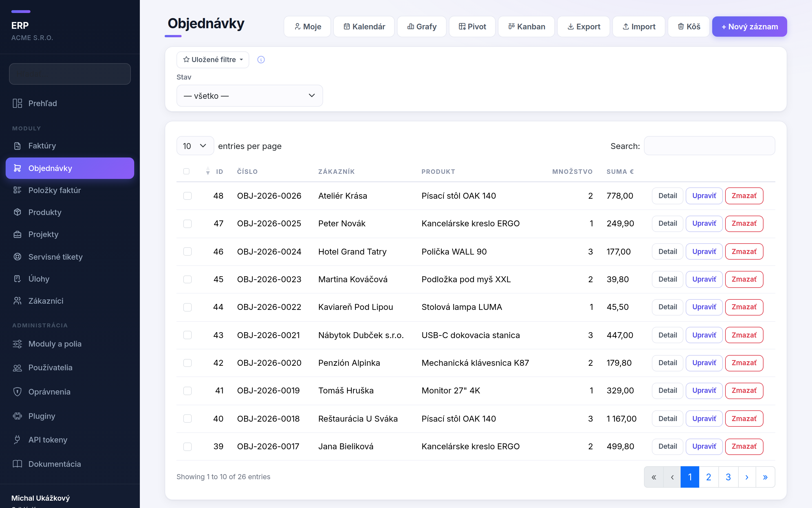Click the table Search input field

709,146
